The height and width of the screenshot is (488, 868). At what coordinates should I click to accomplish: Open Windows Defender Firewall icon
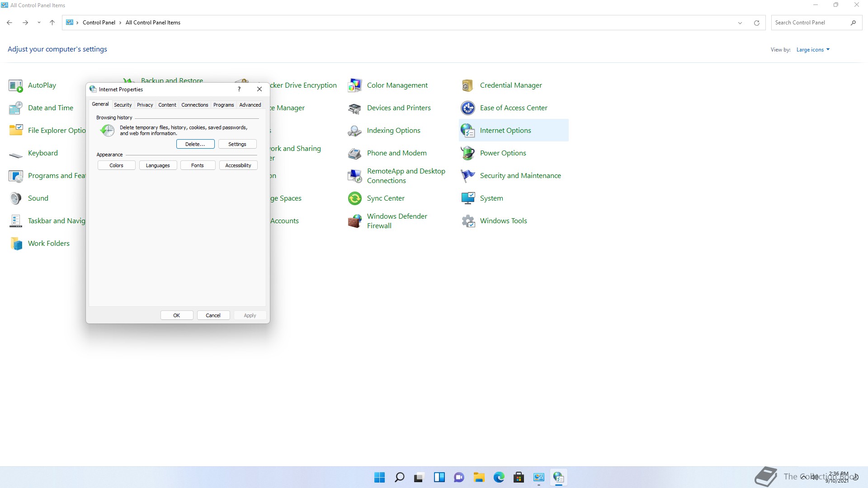point(354,221)
